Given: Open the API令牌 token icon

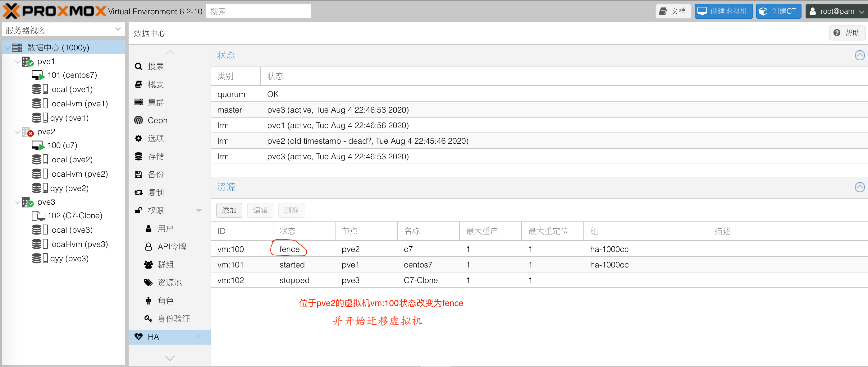Looking at the screenshot, I should (148, 247).
